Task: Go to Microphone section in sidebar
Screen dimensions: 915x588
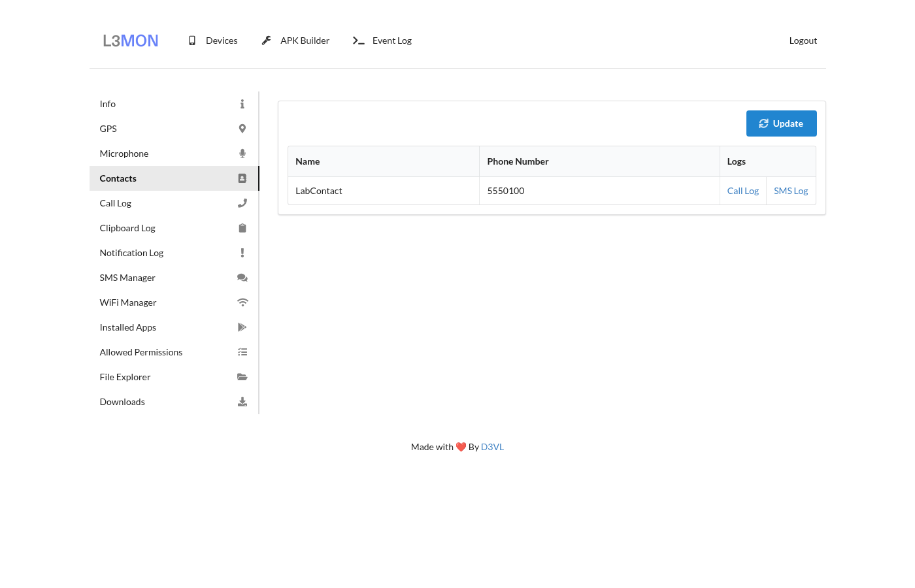Action: (x=174, y=154)
